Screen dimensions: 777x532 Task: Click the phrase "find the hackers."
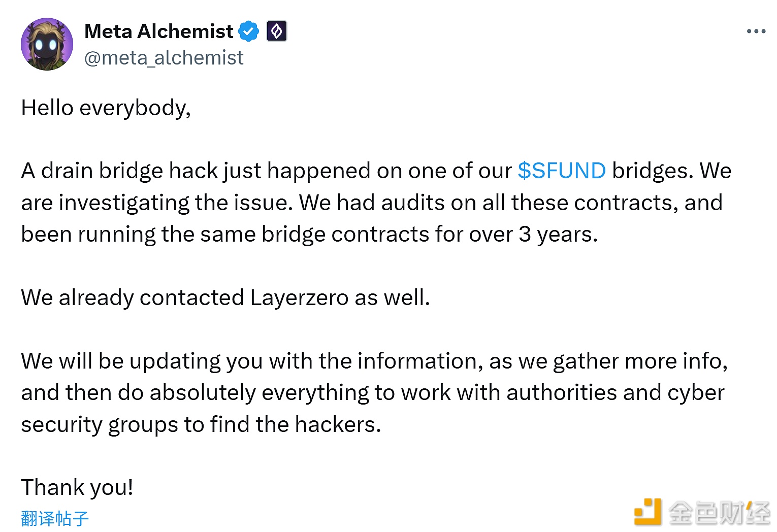tap(295, 424)
